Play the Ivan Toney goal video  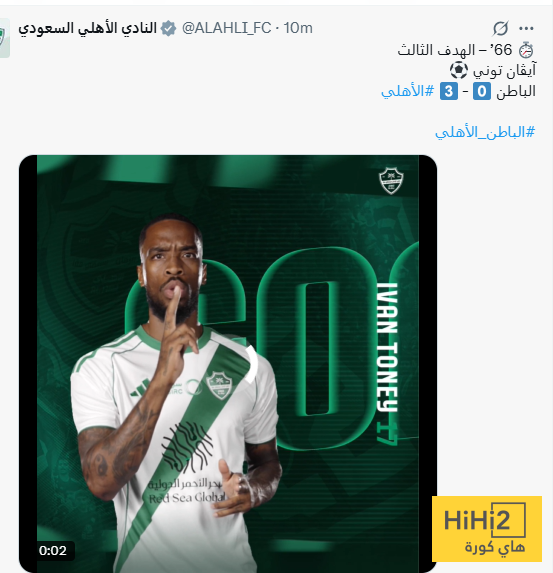click(228, 364)
